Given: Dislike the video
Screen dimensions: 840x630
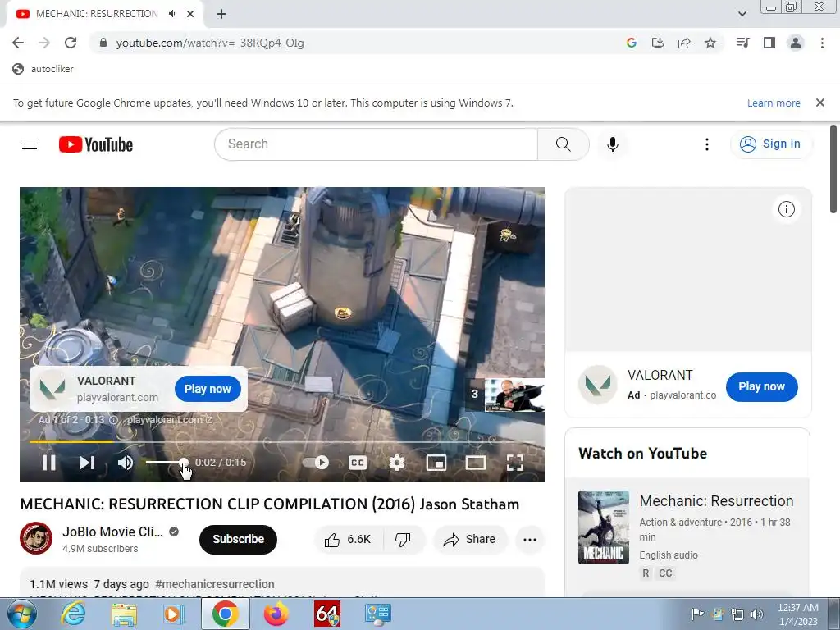Looking at the screenshot, I should coord(404,540).
